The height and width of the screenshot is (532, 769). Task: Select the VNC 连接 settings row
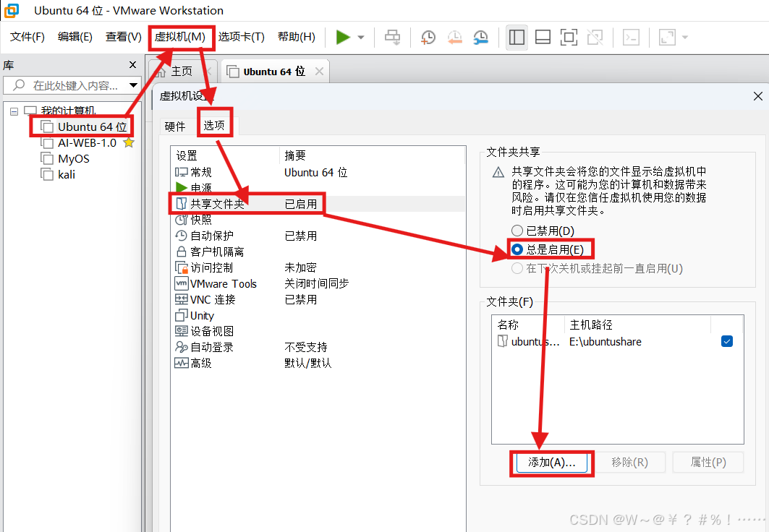(318, 299)
